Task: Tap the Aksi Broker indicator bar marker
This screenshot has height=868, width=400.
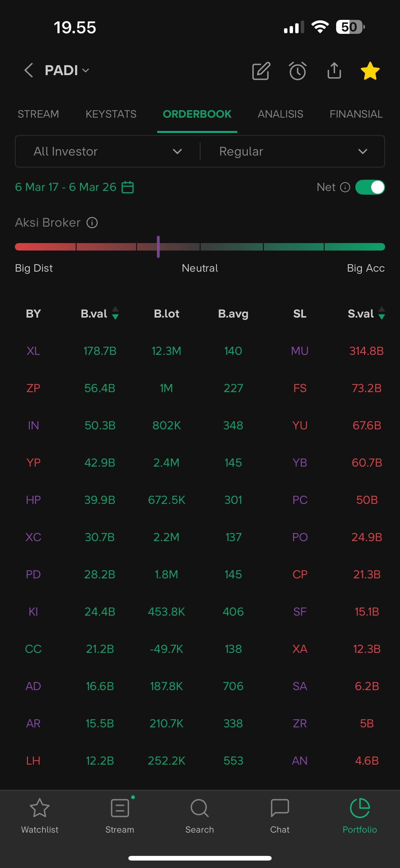Action: click(158, 247)
